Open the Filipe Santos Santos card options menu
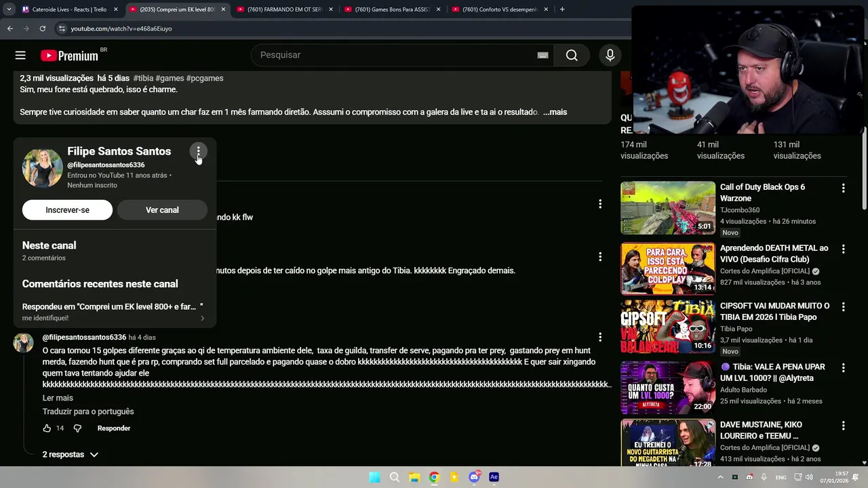This screenshot has height=488, width=868. pos(198,151)
